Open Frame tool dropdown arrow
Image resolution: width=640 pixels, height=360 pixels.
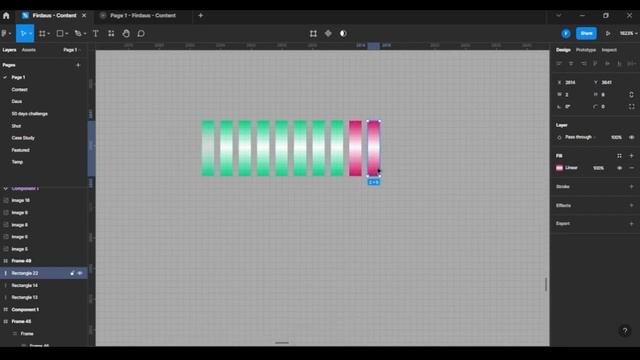point(49,33)
